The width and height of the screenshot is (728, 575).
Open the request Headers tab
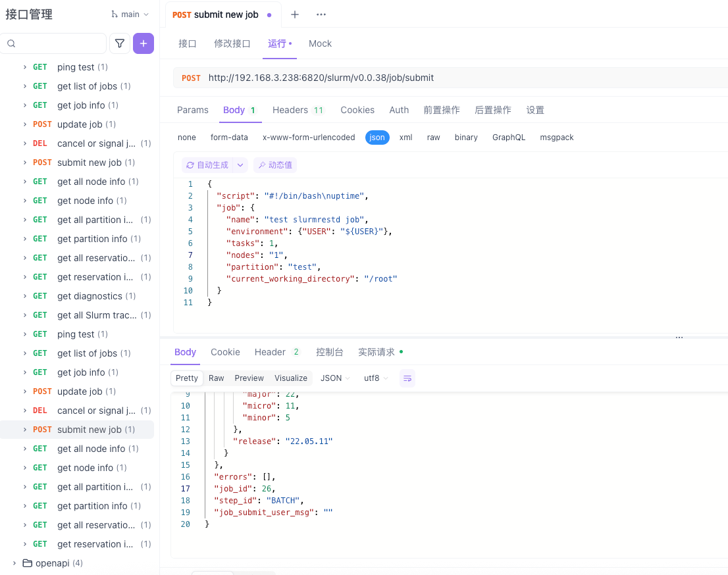[298, 110]
